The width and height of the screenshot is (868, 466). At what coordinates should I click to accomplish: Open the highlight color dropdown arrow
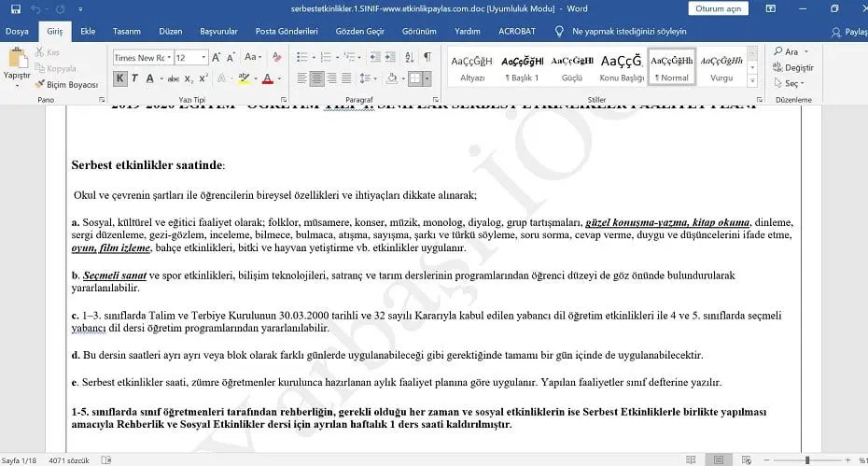coord(255,78)
